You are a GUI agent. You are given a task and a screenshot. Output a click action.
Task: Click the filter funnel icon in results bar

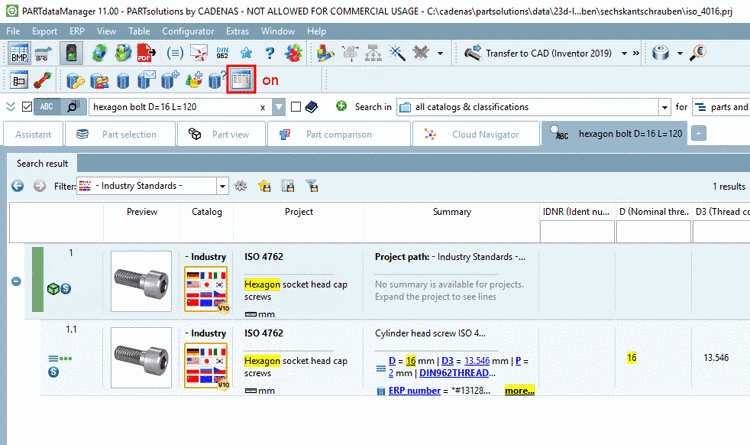point(312,186)
